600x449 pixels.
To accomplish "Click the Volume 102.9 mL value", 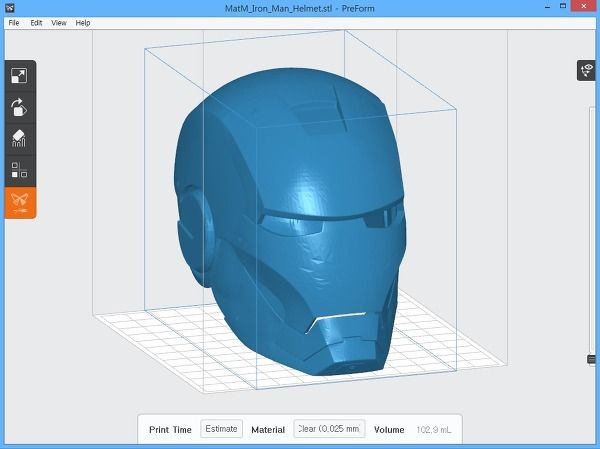I will coord(434,430).
